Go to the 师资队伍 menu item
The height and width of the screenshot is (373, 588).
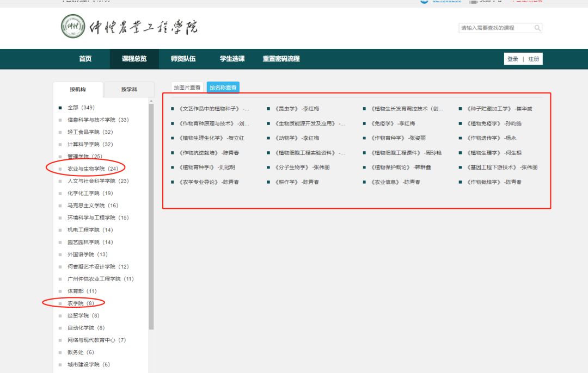(x=183, y=59)
